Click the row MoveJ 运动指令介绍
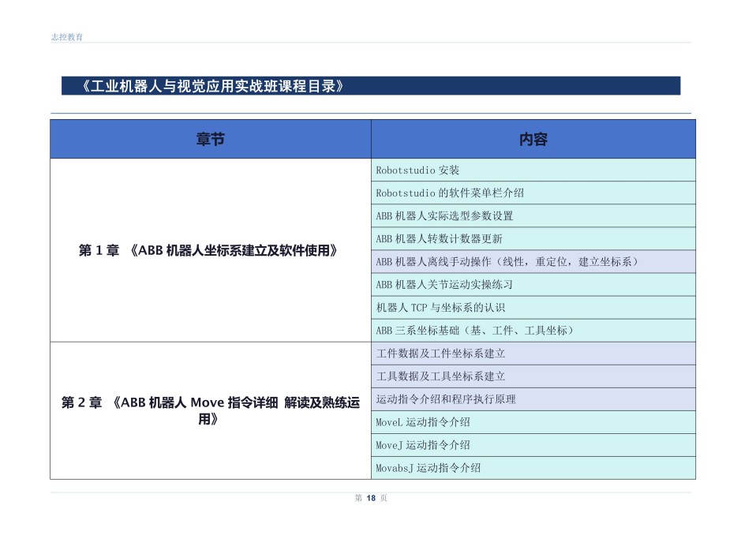Screen dimensions: 756x535 [533, 445]
